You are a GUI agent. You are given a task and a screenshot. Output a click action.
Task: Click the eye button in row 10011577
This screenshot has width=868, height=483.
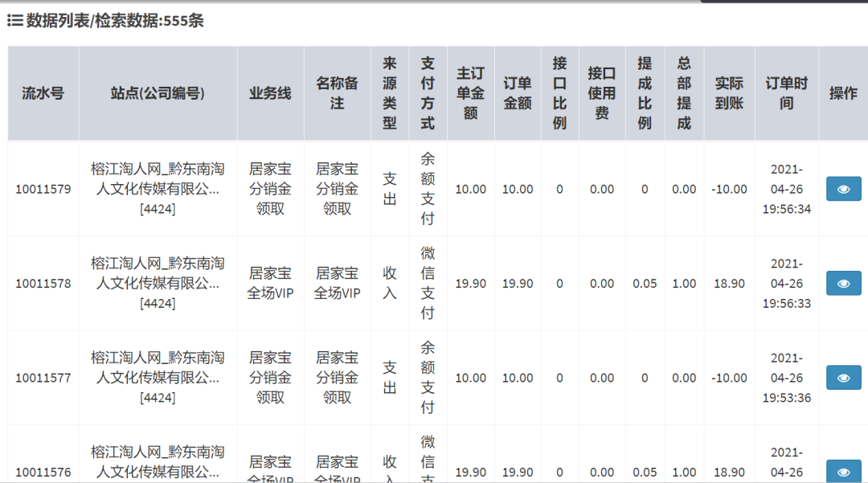(843, 378)
